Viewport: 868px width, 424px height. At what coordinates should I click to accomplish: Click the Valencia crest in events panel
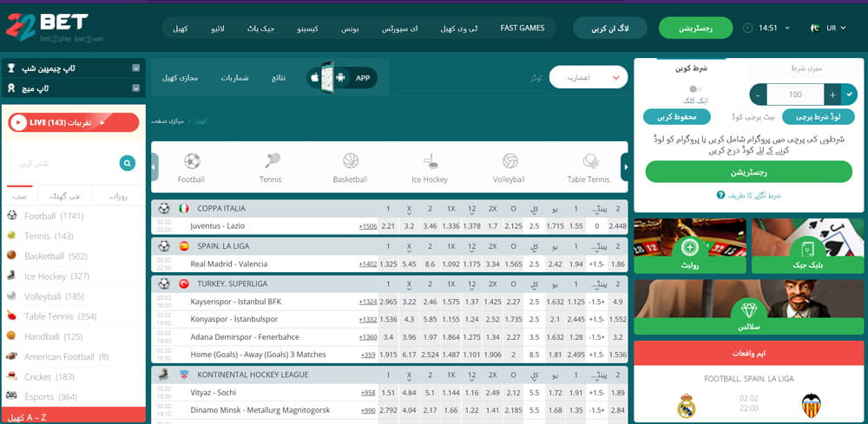pyautogui.click(x=812, y=405)
